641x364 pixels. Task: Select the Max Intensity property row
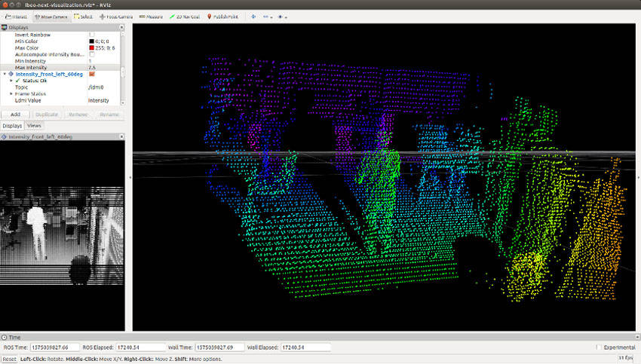tap(60, 67)
